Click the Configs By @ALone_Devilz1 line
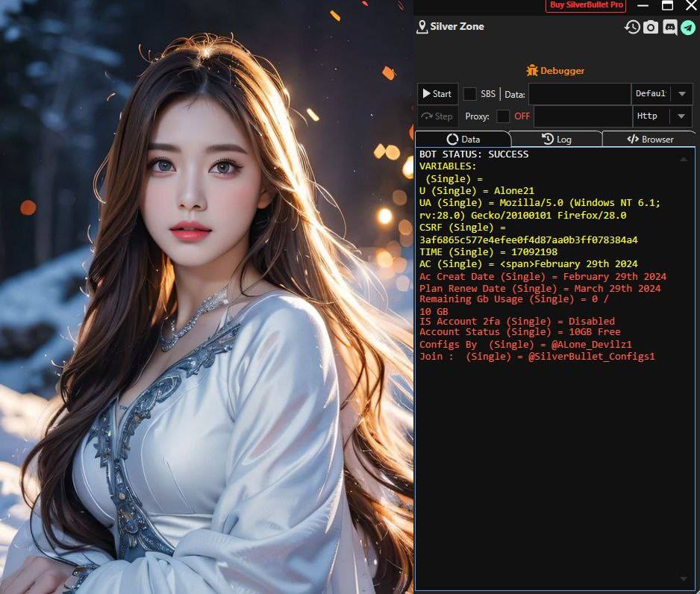 click(525, 344)
